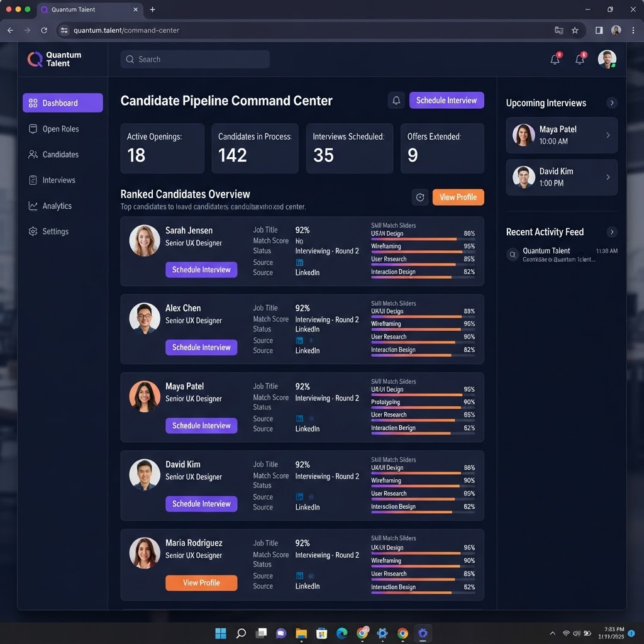Open the Interviews Scheduled stat card
644x644 pixels.
coord(350,148)
